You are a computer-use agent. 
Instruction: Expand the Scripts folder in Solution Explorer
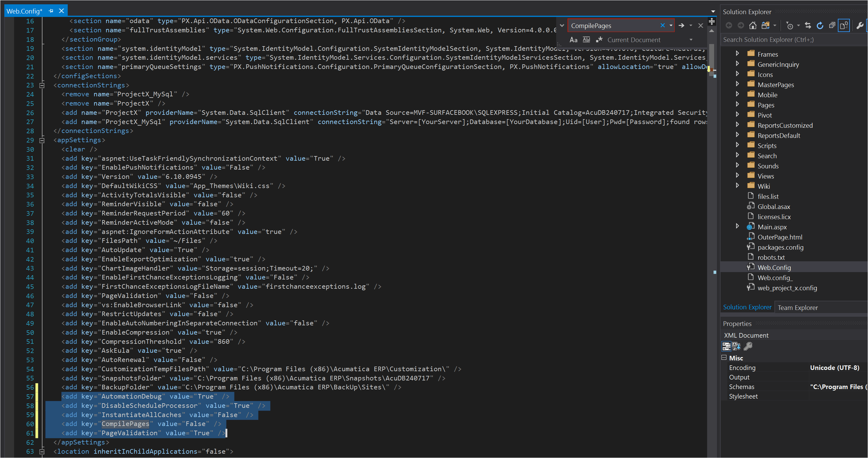pyautogui.click(x=737, y=145)
